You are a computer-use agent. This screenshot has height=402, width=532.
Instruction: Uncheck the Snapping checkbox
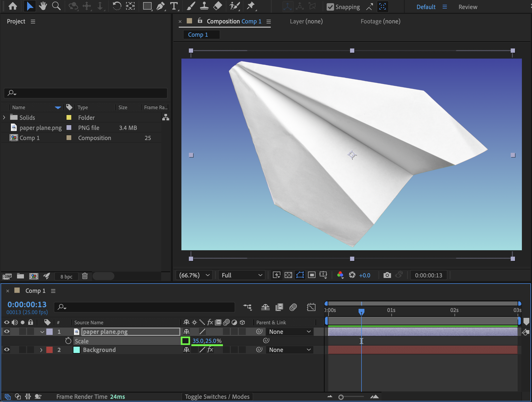coord(330,7)
